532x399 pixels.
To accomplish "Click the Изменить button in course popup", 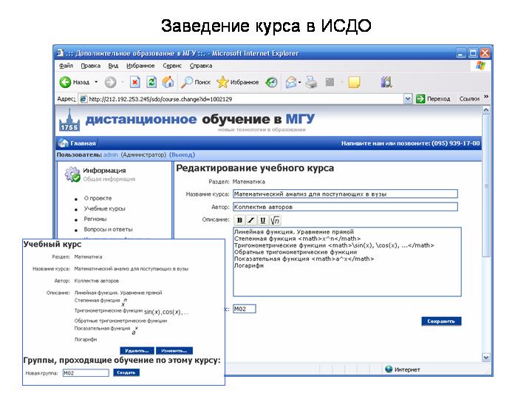I will tap(174, 350).
